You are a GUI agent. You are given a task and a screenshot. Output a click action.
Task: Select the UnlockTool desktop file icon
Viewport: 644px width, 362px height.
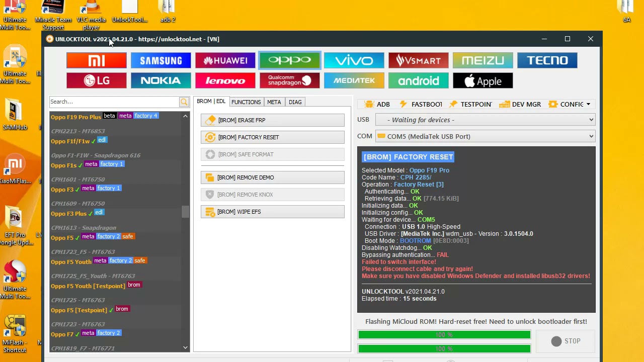(x=130, y=13)
